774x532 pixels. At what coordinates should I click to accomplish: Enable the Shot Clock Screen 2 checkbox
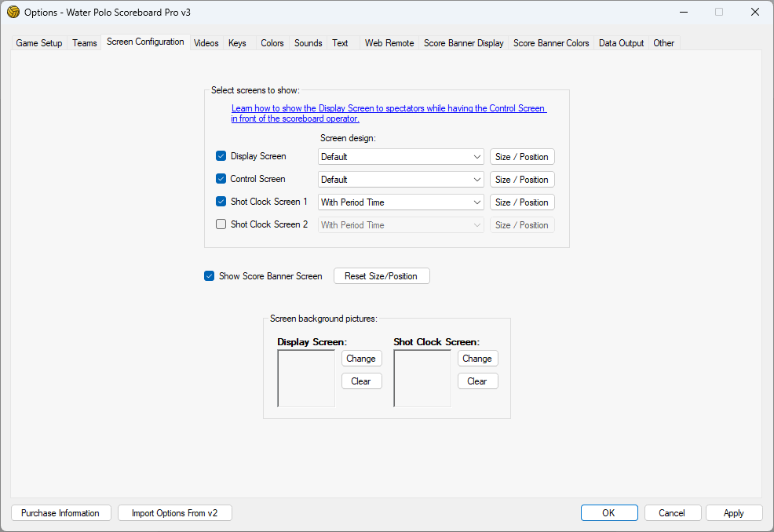click(221, 224)
